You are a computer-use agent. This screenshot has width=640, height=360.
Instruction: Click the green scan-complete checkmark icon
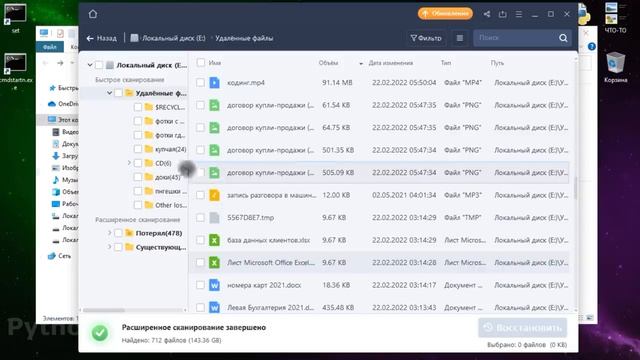(x=100, y=333)
